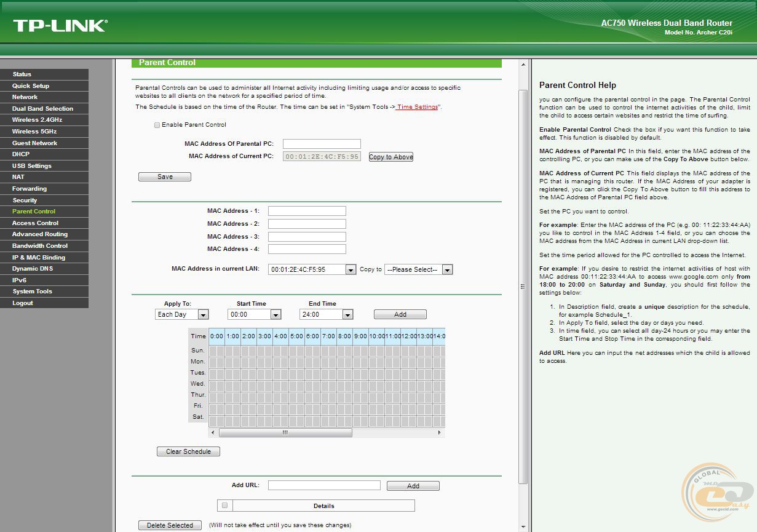Click the Add URL input field
Image resolution: width=757 pixels, height=532 pixels.
point(324,485)
